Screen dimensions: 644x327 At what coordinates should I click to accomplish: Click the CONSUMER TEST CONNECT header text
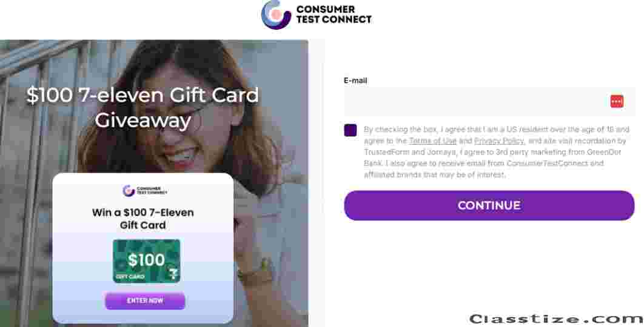coord(334,15)
